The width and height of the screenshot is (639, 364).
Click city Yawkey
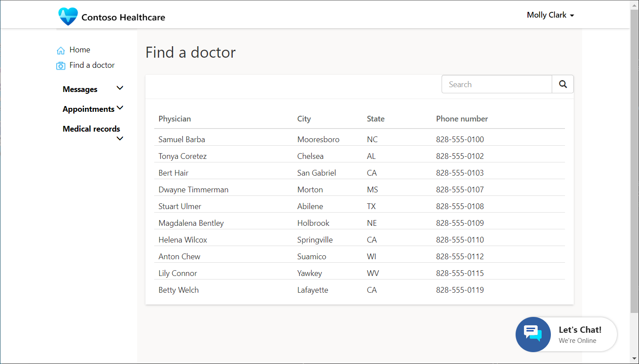[x=309, y=273]
